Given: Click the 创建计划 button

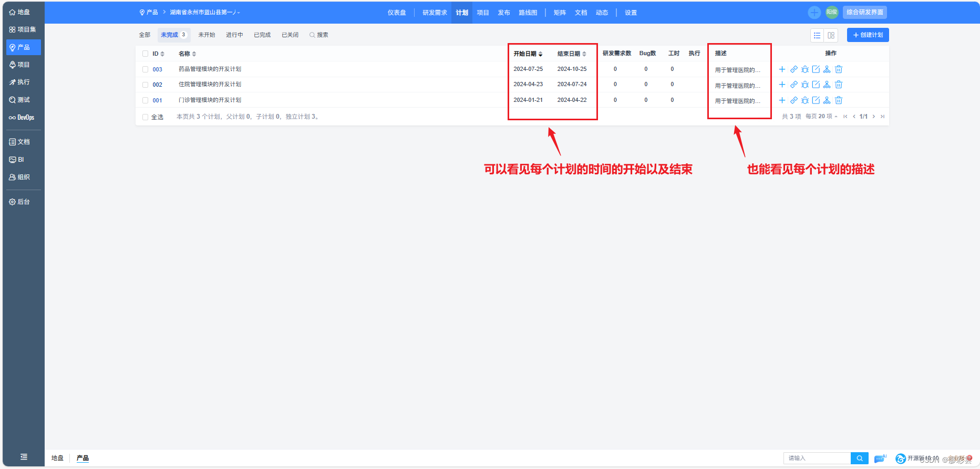Looking at the screenshot, I should click(868, 35).
